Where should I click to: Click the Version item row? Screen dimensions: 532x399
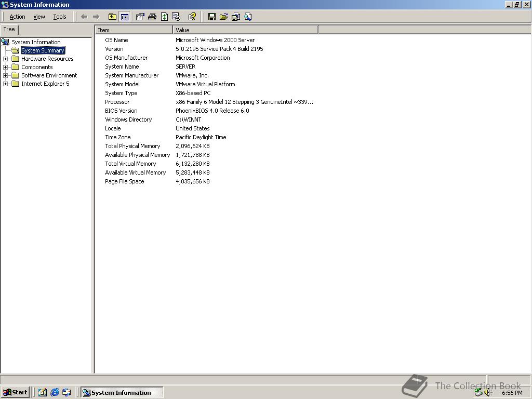[x=114, y=49]
